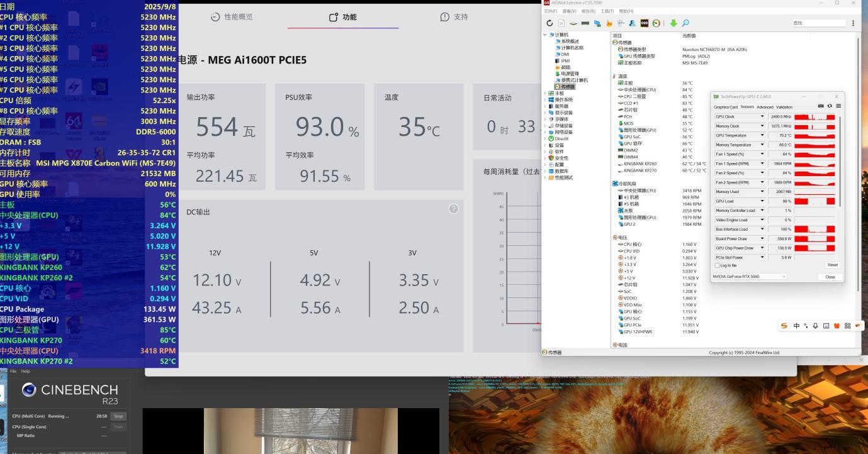Click the 中 Chinese mode indicator in IME toolbar
Screen dimensions: 868x454
pos(796,326)
